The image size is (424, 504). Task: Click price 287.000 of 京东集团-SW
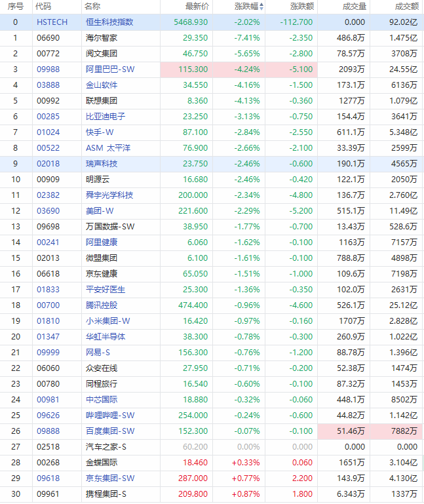(x=193, y=479)
